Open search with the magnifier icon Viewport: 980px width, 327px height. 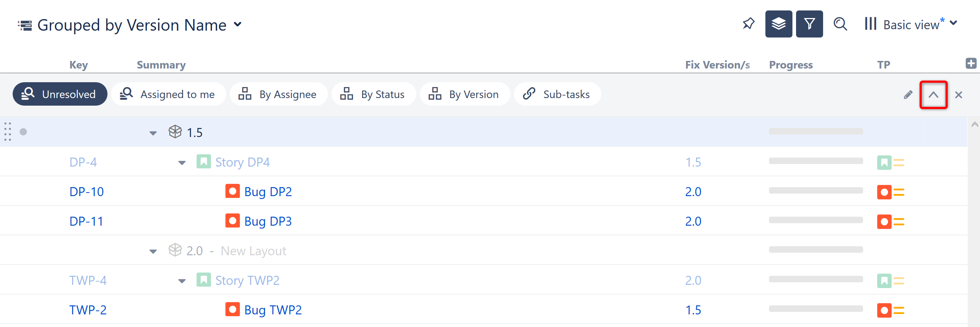(840, 24)
